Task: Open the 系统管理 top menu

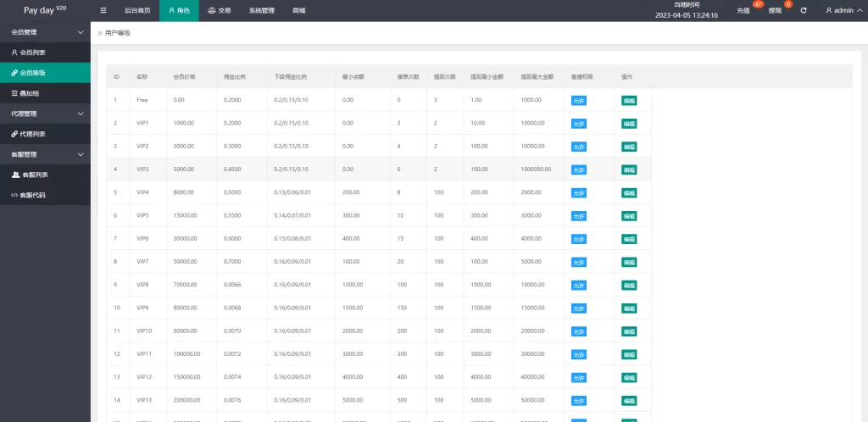Action: pos(261,11)
